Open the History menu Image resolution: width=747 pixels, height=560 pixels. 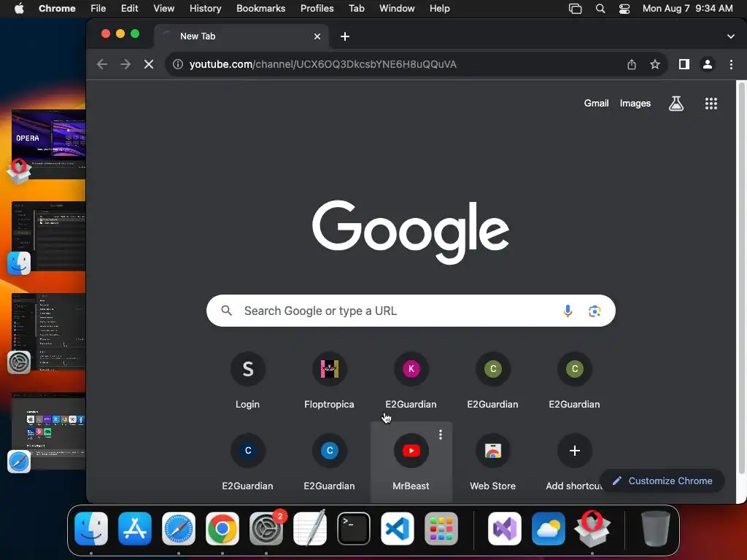pos(205,9)
